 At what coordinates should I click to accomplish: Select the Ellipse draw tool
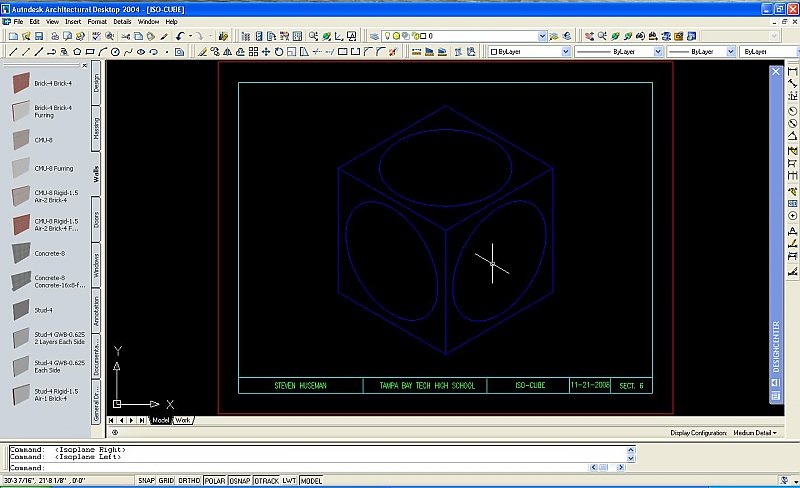click(x=141, y=52)
